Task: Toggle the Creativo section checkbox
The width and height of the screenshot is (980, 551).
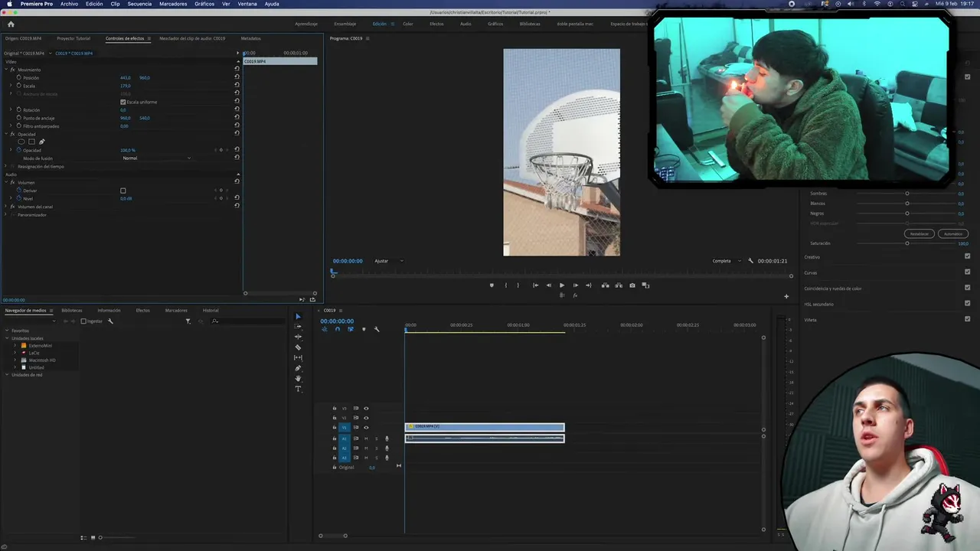Action: (x=967, y=256)
